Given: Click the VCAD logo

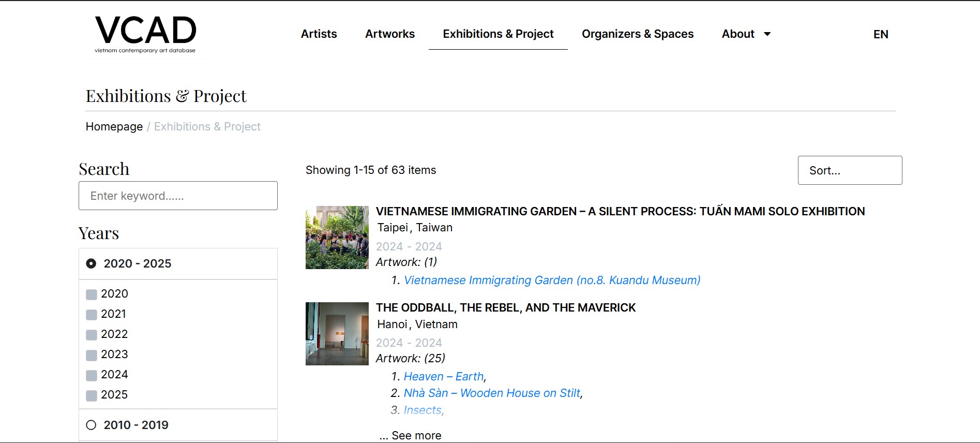Looking at the screenshot, I should coord(145,34).
